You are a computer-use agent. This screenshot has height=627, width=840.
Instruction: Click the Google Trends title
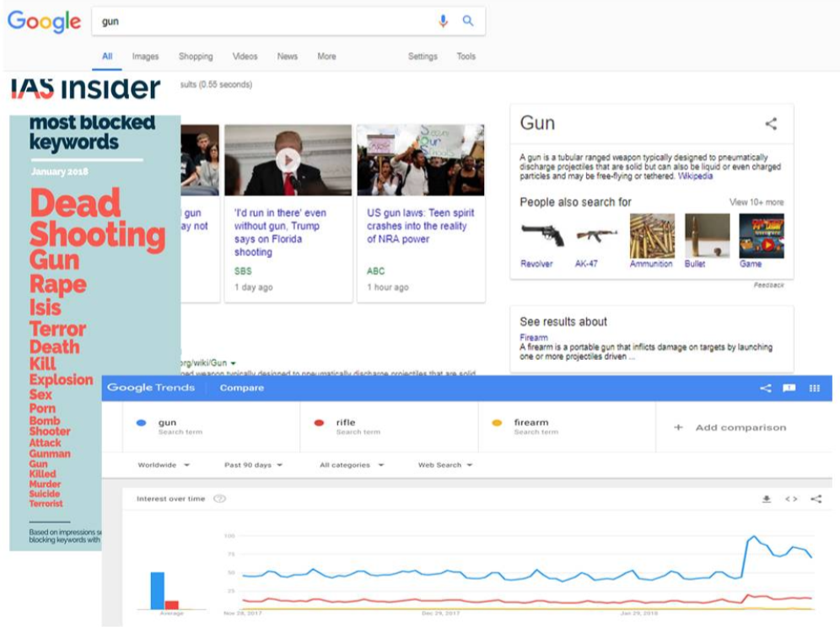point(151,388)
